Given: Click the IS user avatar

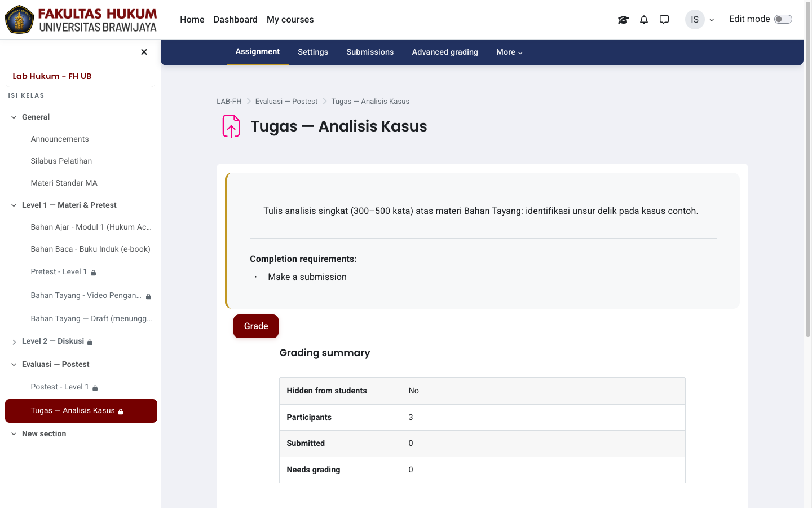Looking at the screenshot, I should 695,20.
